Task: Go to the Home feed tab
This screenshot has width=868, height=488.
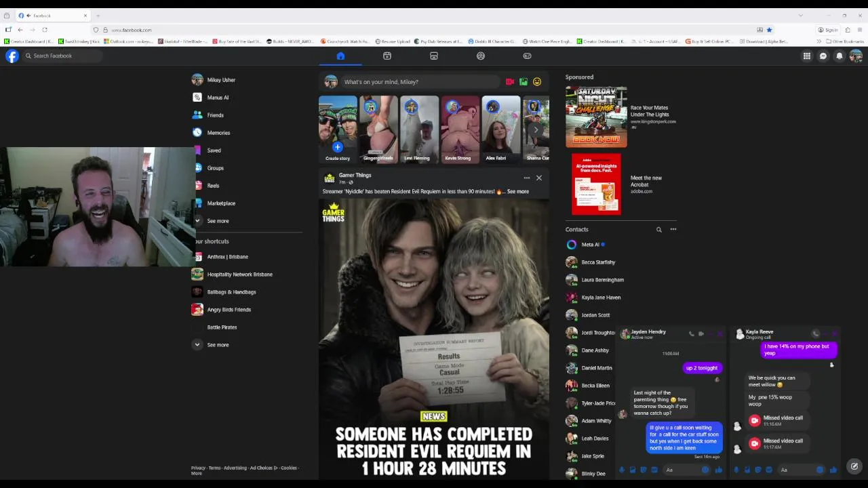Action: (340, 56)
